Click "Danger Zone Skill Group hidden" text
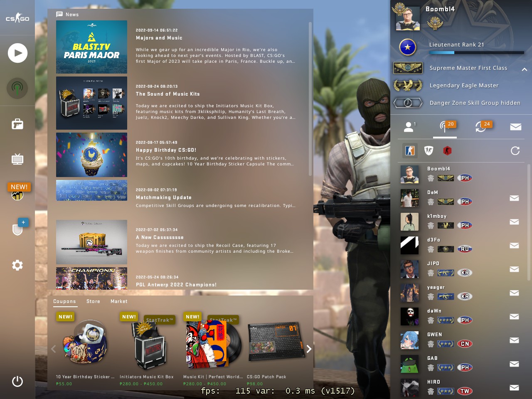532x399 pixels. 475,103
